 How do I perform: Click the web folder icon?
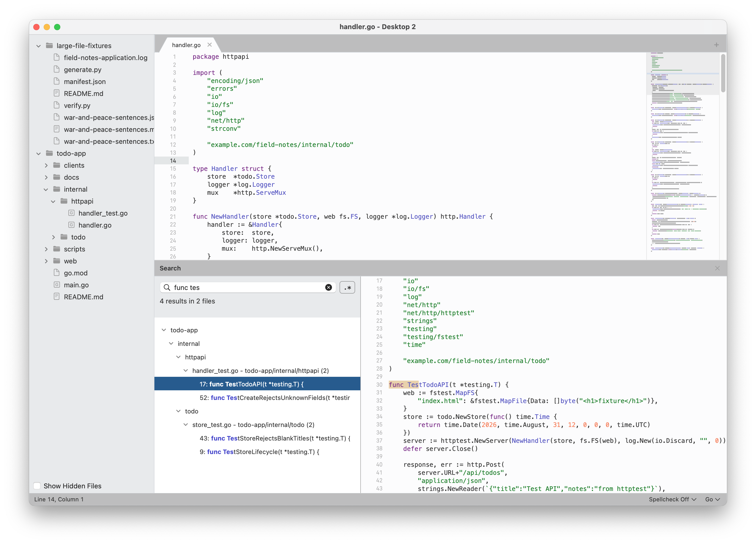[57, 261]
